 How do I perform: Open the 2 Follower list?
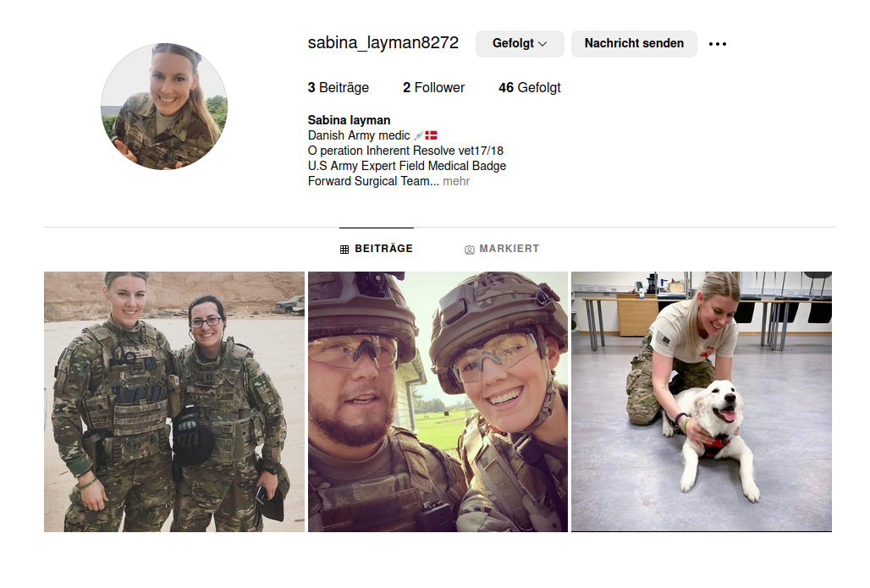click(433, 88)
